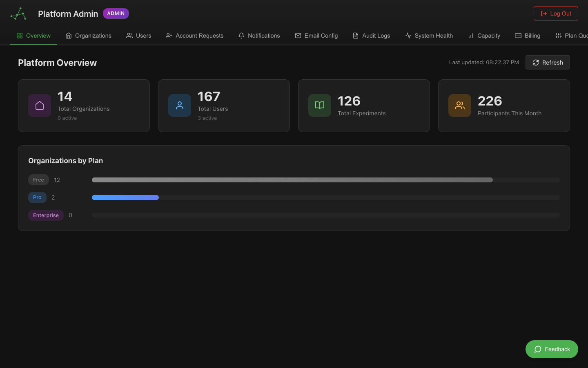Select the Billing credit card icon

(x=517, y=36)
